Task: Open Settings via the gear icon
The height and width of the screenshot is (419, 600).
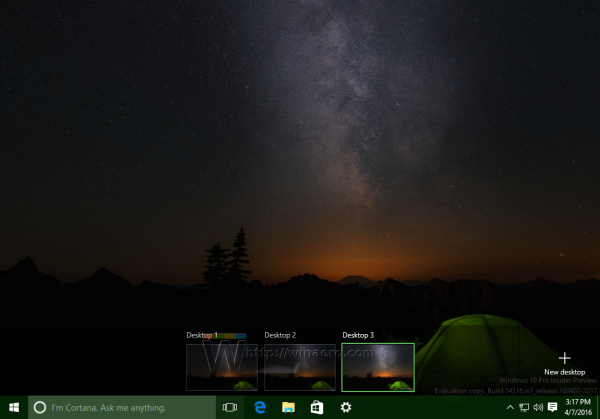Action: coord(346,408)
